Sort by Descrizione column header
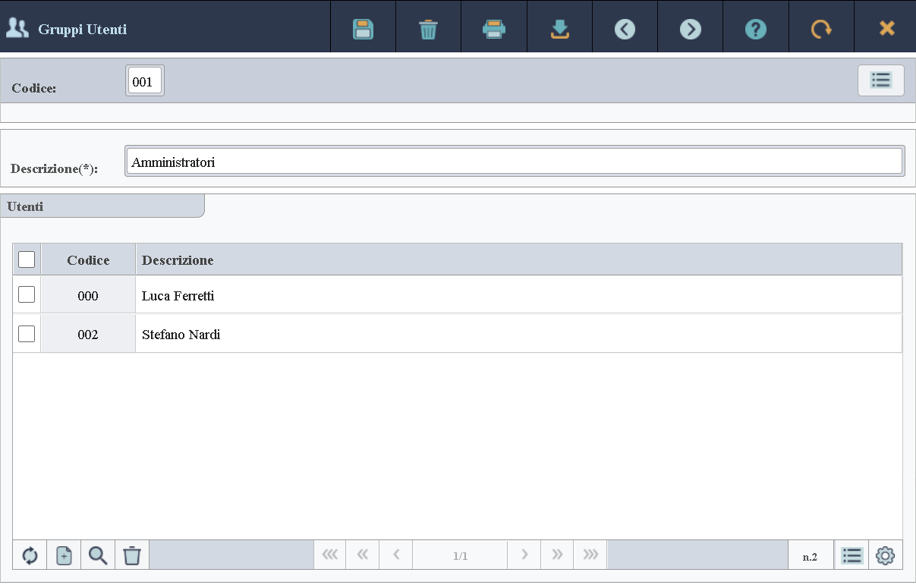This screenshot has height=588, width=916. click(x=519, y=259)
